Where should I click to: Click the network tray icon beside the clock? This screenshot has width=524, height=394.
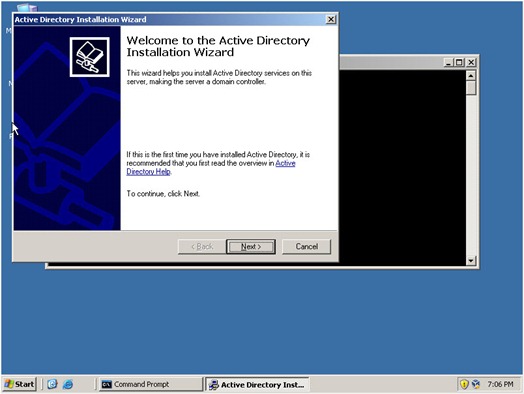tap(476, 384)
